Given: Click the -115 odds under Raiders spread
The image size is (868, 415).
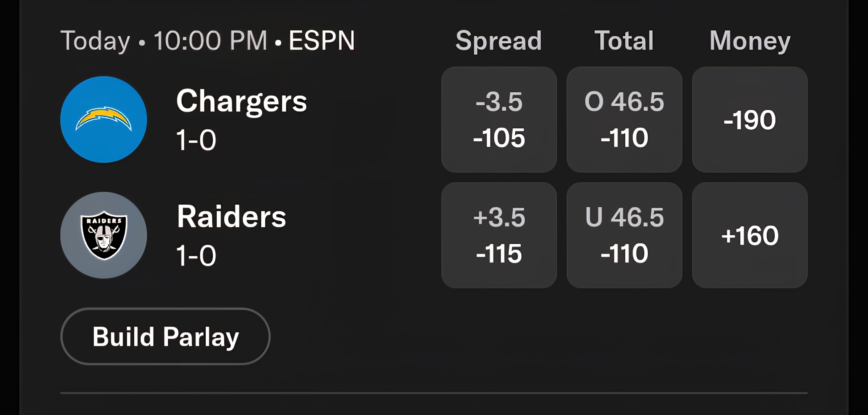Looking at the screenshot, I should coord(499,253).
